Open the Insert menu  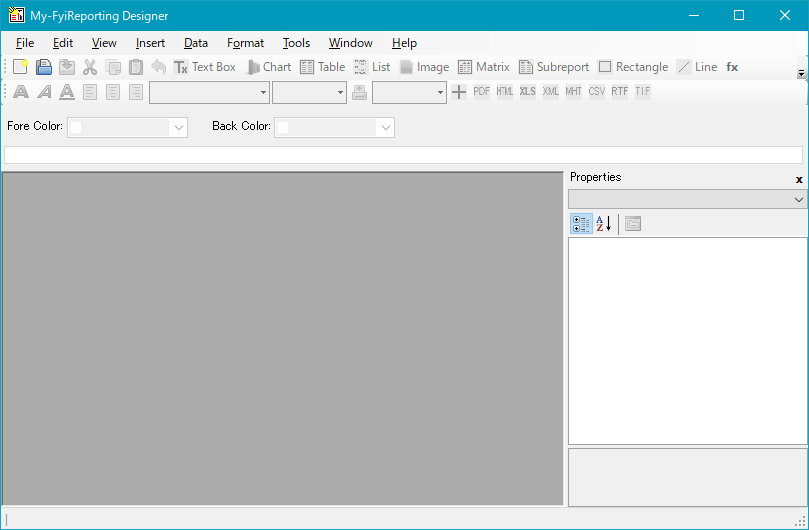pos(150,43)
